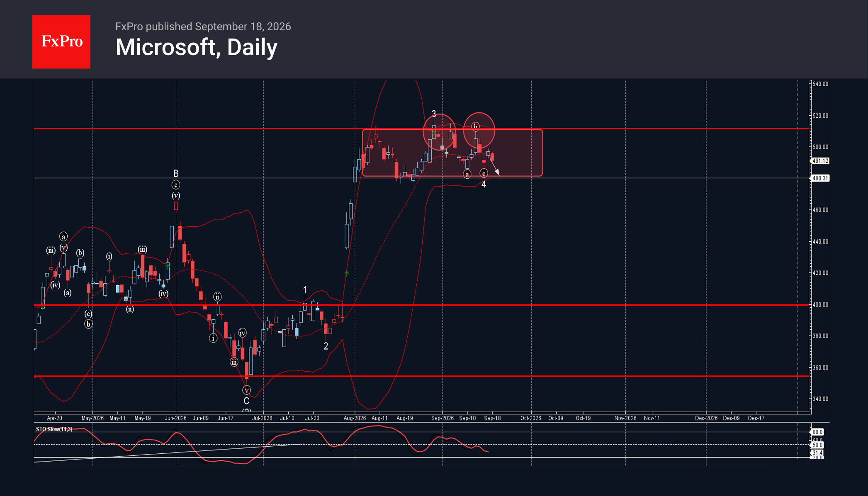The width and height of the screenshot is (868, 496).
Task: Click the Jul-10 date label
Action: [287, 418]
